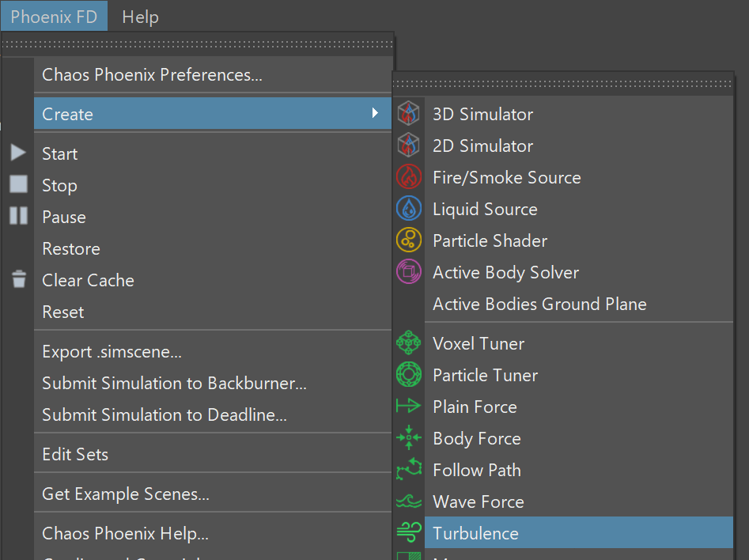This screenshot has width=749, height=560.
Task: Create a Plain Force
Action: (x=578, y=407)
